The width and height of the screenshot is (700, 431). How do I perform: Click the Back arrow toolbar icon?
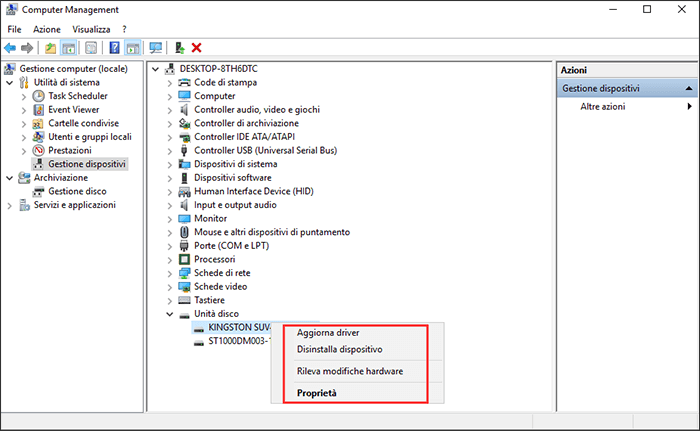(x=10, y=48)
